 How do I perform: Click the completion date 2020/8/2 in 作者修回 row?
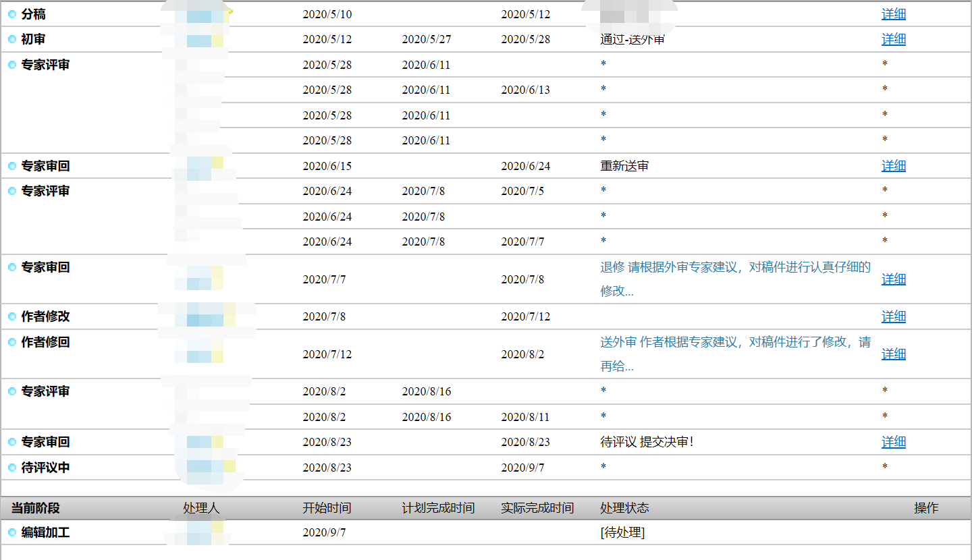pyautogui.click(x=522, y=354)
